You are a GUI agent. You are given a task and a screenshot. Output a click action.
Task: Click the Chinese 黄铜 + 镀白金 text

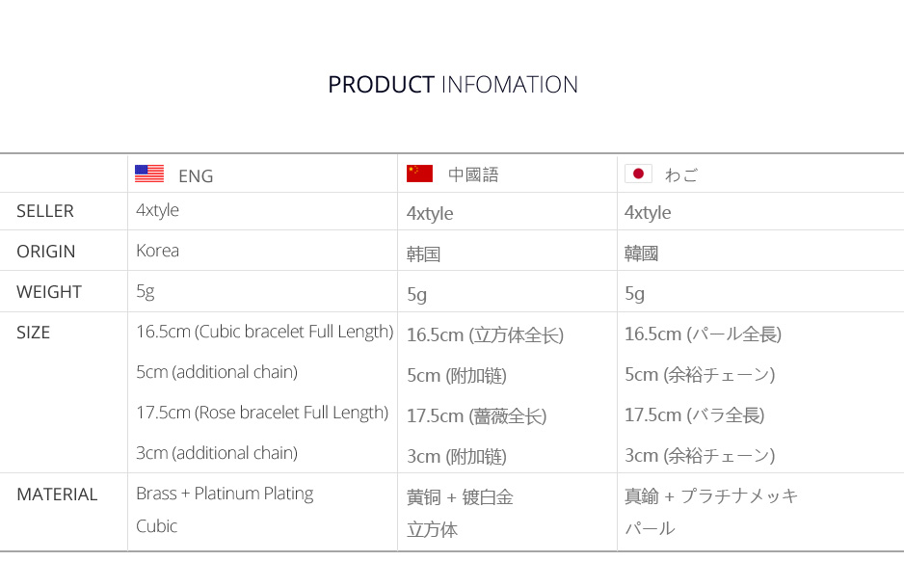[460, 497]
